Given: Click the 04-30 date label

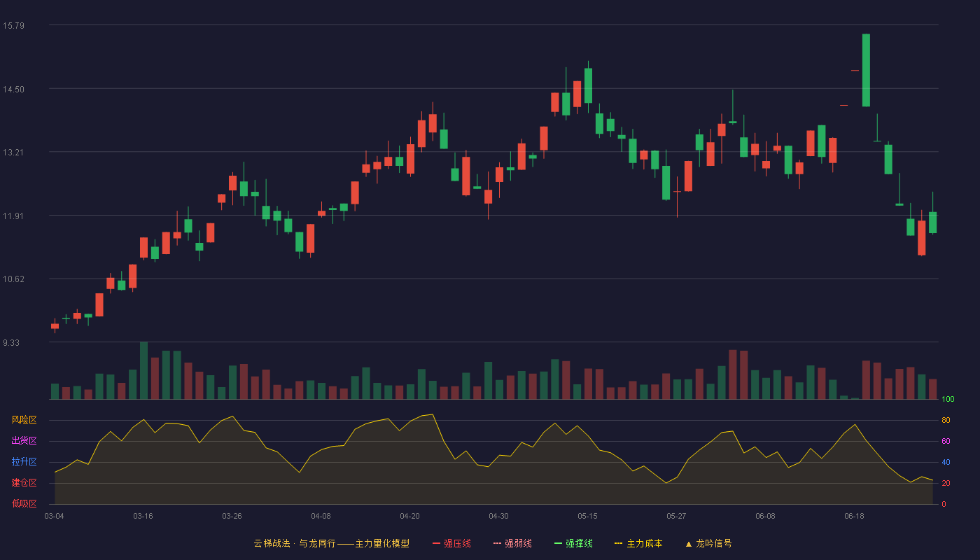Looking at the screenshot, I should click(498, 516).
